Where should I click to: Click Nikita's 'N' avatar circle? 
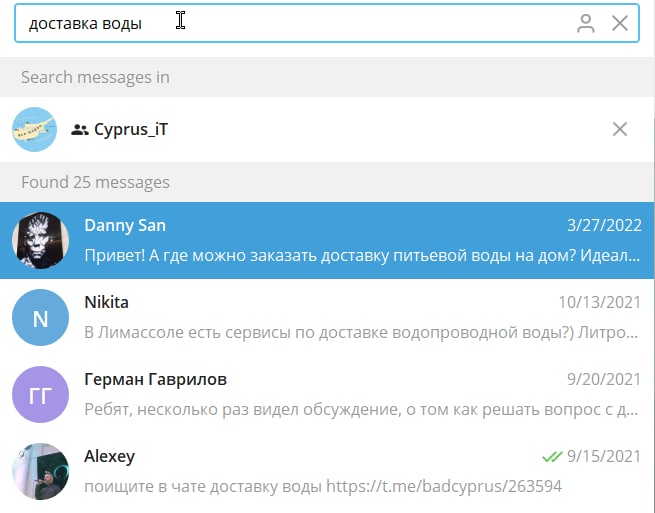tap(40, 318)
